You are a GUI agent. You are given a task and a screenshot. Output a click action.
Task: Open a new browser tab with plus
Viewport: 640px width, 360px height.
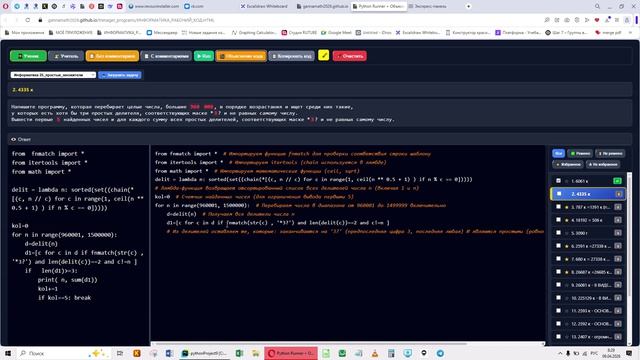(468, 6)
